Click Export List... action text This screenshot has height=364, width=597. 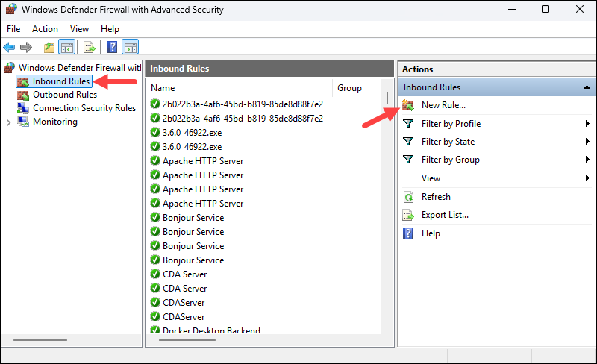coord(445,215)
